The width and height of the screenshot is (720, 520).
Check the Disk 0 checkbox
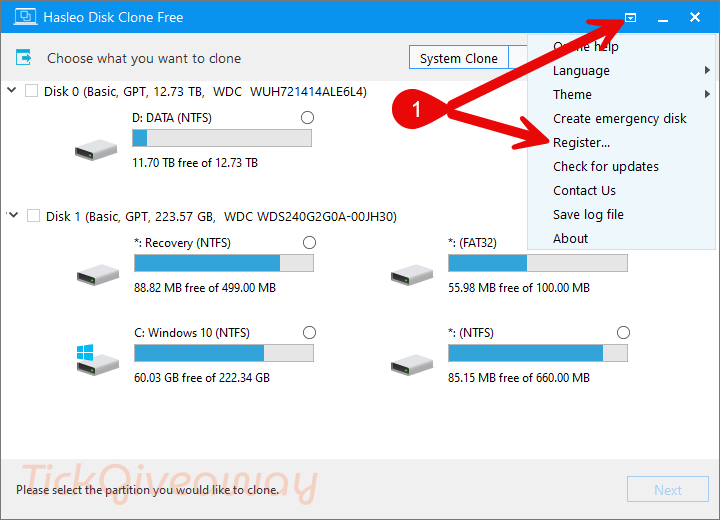[x=31, y=90]
